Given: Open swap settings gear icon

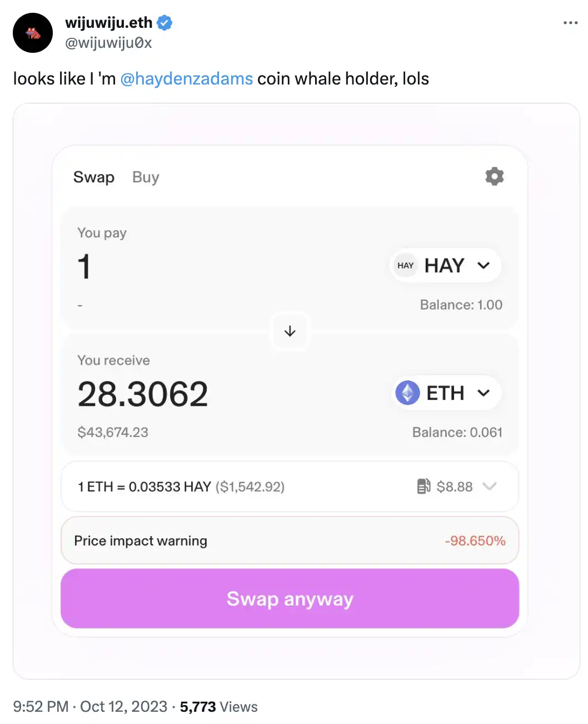Looking at the screenshot, I should click(494, 176).
